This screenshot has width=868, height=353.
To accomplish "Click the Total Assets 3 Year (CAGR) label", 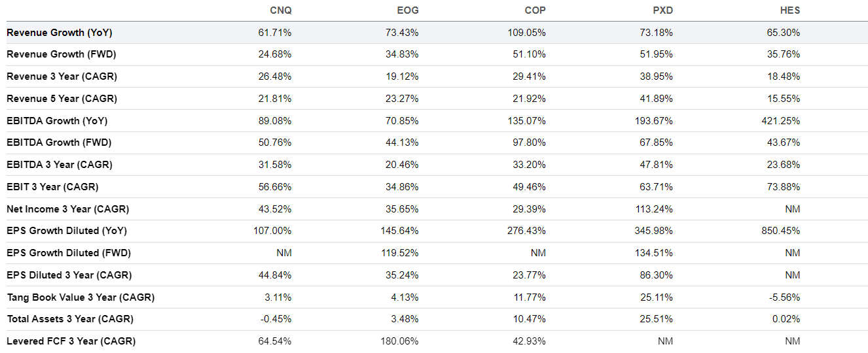I will [x=70, y=319].
